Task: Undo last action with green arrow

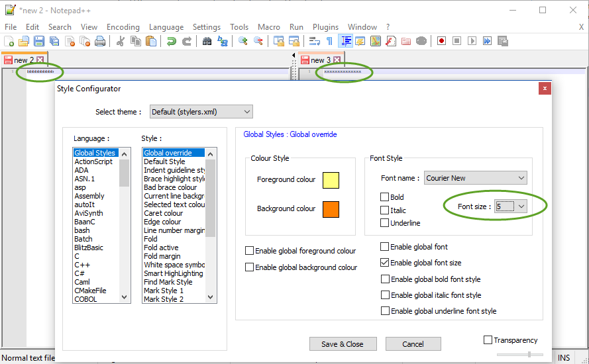Action: [172, 41]
